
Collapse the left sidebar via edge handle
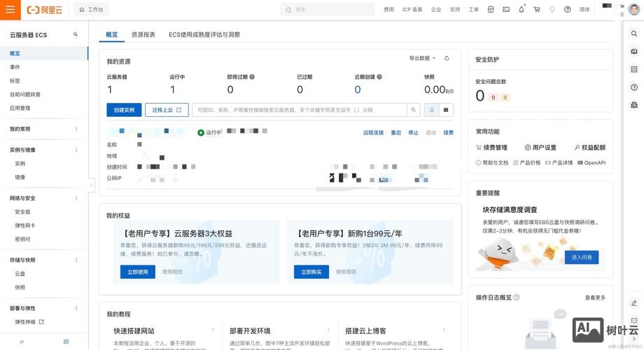point(91,185)
